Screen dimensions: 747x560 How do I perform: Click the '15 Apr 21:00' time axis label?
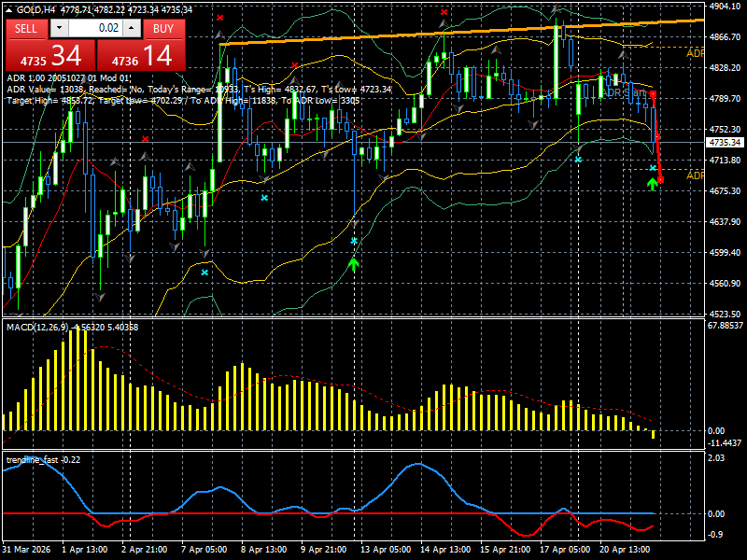[505, 549]
